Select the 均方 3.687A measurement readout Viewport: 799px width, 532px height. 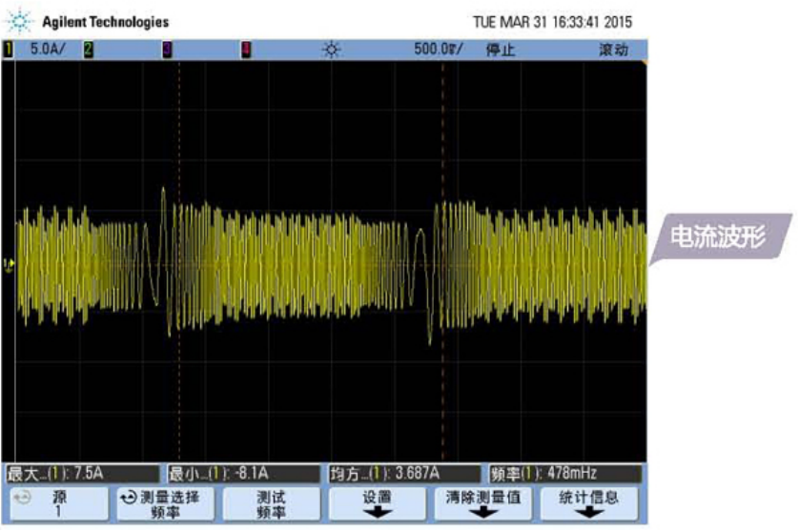point(403,473)
